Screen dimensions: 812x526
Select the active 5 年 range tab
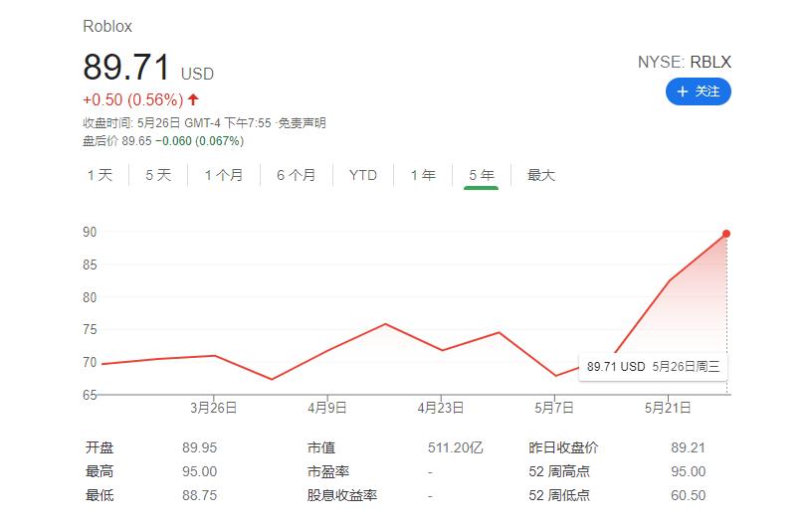coord(482,175)
